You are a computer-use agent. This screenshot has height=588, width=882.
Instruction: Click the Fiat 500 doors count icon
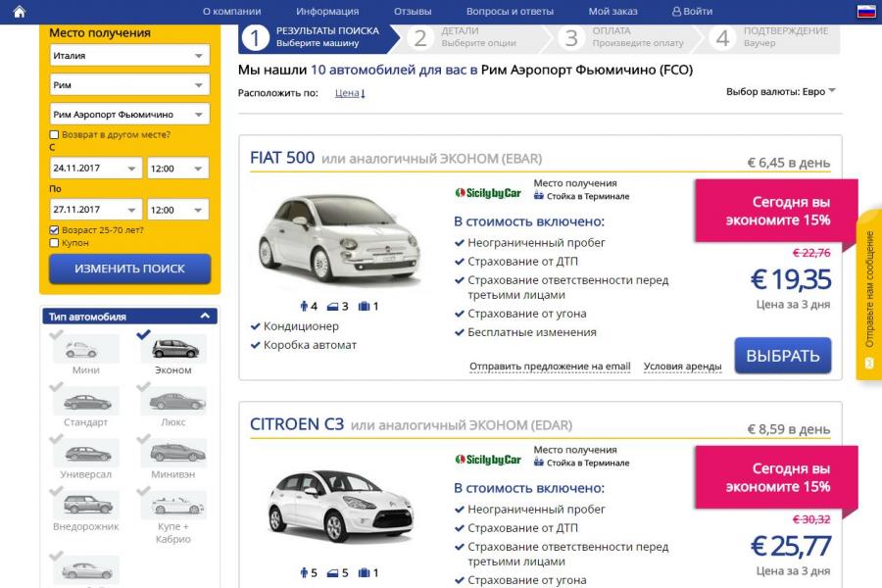(x=333, y=307)
